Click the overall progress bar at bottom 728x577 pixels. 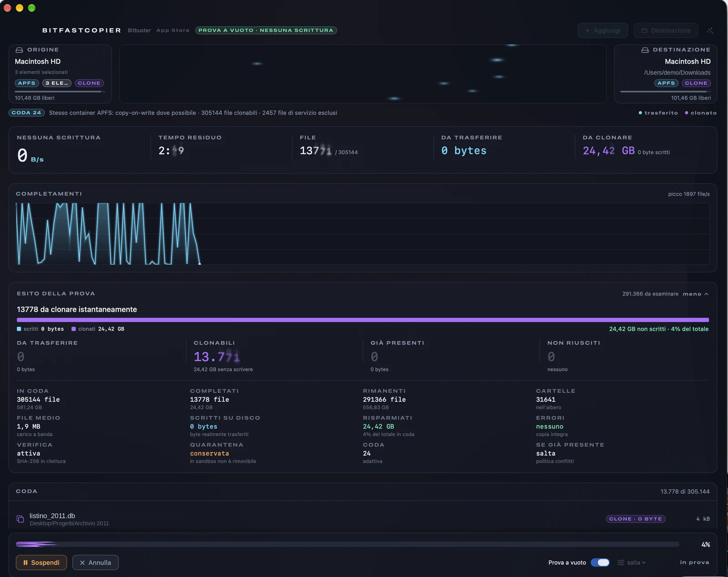[x=348, y=544]
